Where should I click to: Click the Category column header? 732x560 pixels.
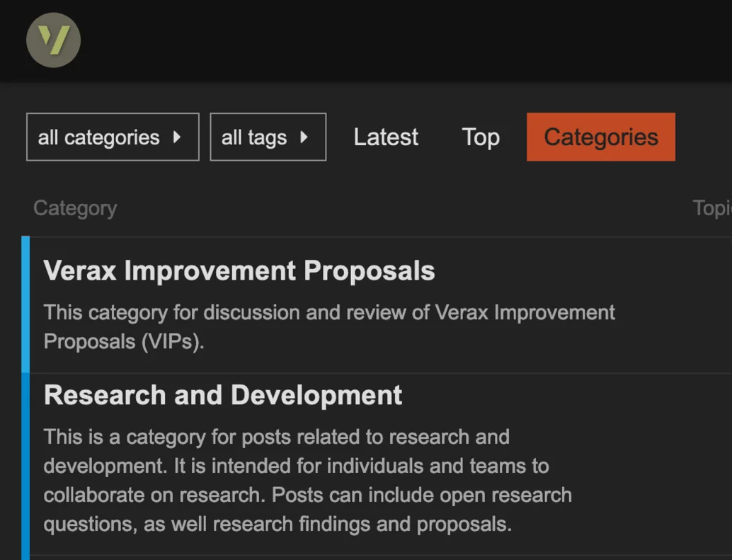point(75,208)
